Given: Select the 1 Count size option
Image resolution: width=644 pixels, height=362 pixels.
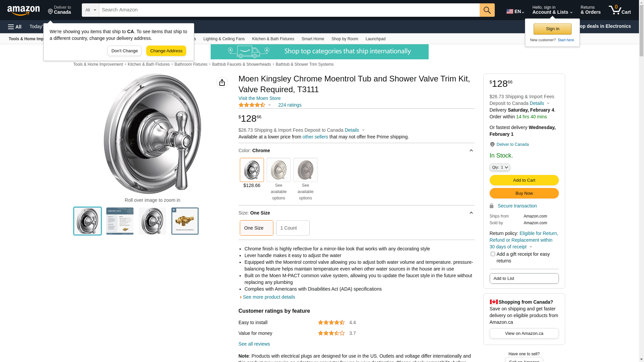Looking at the screenshot, I should click(292, 228).
